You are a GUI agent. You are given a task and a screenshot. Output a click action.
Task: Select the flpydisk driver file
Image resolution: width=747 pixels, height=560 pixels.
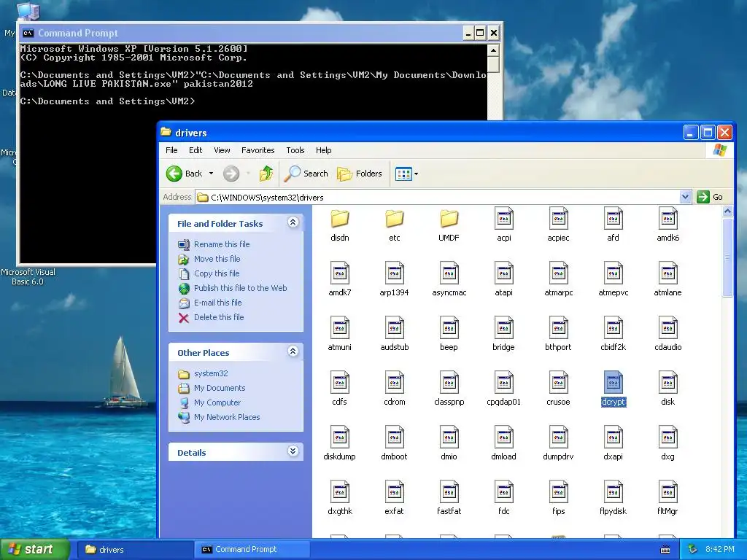[x=613, y=492]
